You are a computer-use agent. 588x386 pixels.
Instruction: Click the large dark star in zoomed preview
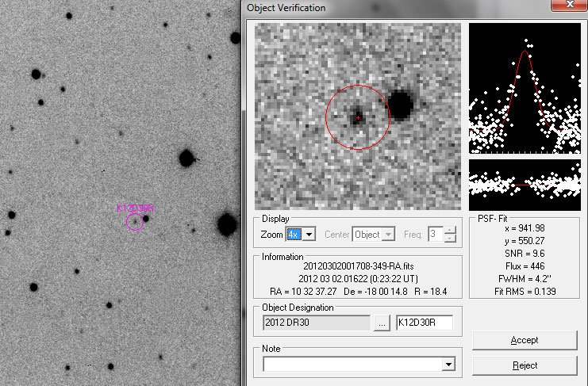(x=400, y=105)
